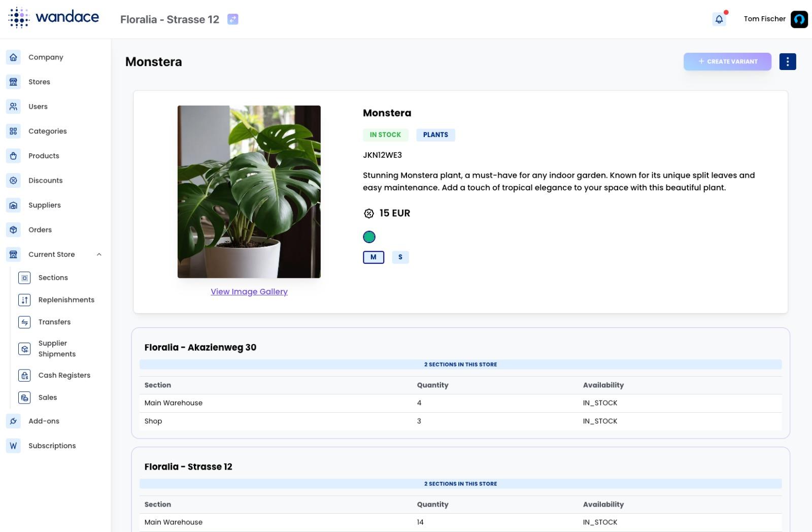Open the notifications bell

(719, 19)
